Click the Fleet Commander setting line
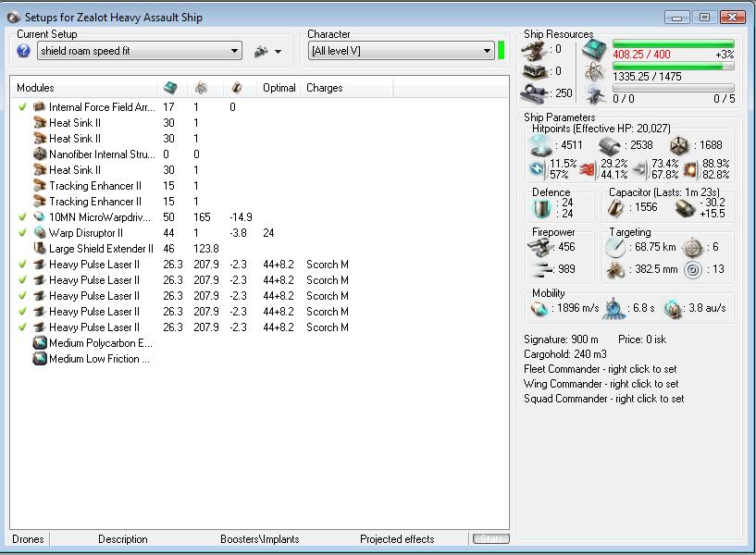The width and height of the screenshot is (756, 555). pyautogui.click(x=600, y=369)
